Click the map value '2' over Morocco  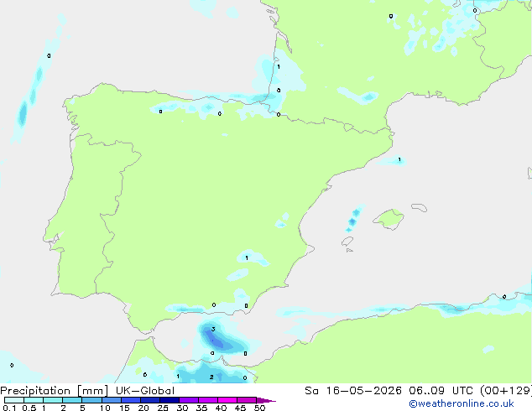pyautogui.click(x=211, y=377)
